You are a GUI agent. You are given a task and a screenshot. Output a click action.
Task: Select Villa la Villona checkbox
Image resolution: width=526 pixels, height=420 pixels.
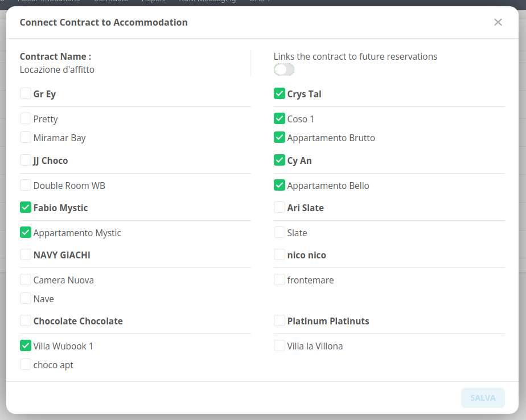(x=280, y=345)
